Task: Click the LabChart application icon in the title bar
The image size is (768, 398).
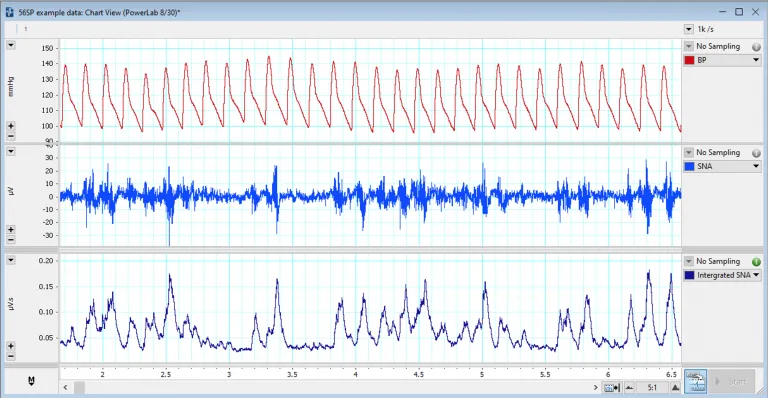Action: tap(9, 12)
